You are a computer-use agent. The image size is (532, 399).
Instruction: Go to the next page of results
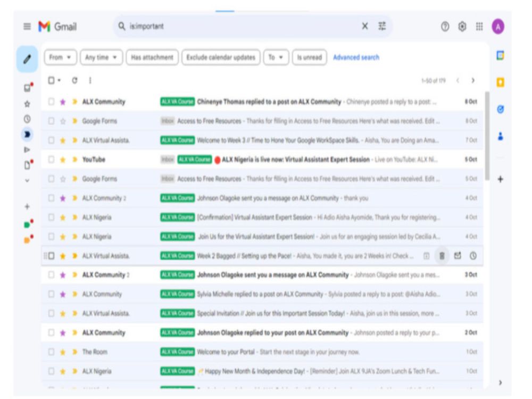tap(473, 81)
